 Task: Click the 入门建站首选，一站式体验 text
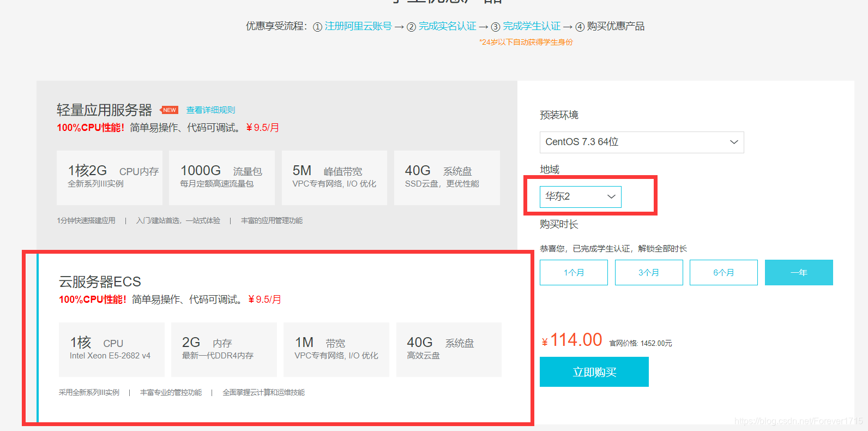[x=178, y=220]
